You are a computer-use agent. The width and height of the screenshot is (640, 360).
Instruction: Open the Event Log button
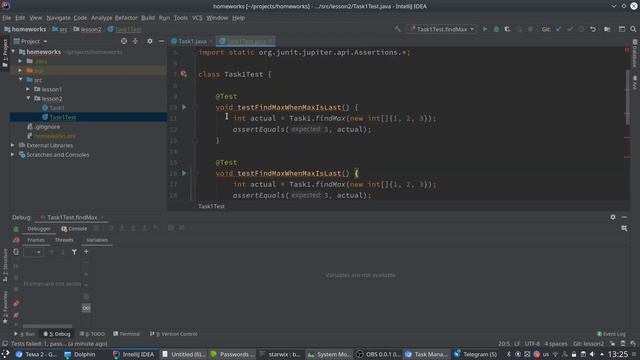click(611, 334)
